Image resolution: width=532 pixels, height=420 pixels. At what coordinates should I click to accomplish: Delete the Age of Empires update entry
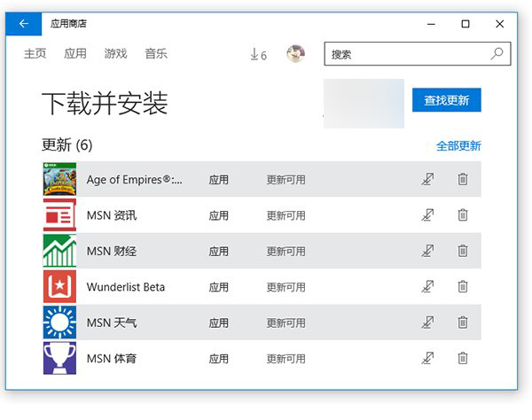[x=463, y=179]
